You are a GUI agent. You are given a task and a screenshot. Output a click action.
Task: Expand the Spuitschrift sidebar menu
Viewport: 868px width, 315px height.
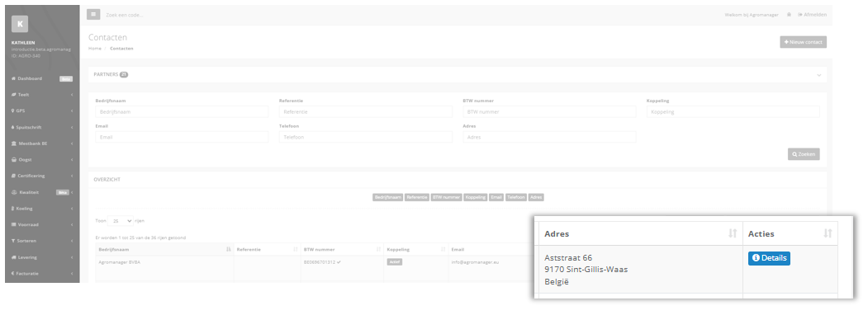click(x=42, y=127)
